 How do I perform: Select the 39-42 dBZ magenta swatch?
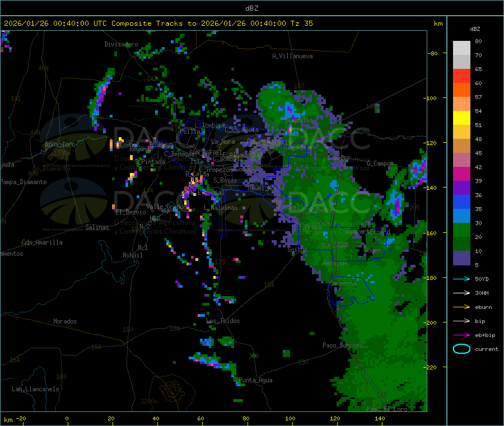(461, 174)
